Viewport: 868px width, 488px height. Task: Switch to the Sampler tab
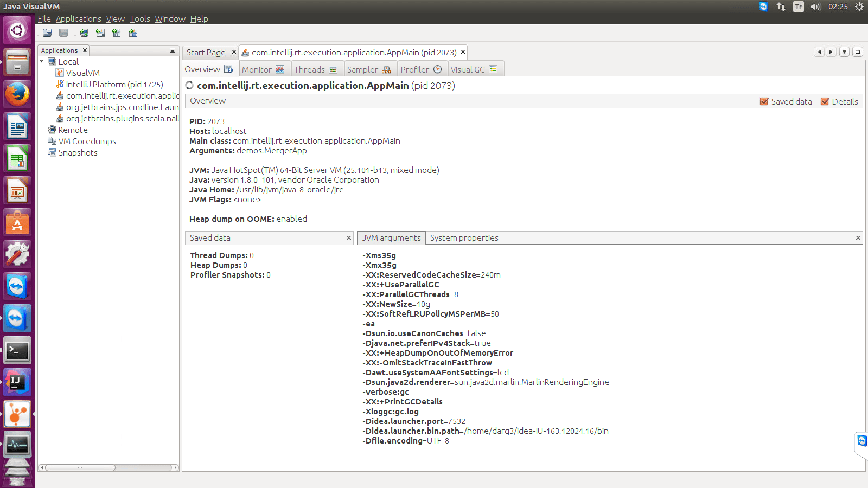coord(369,69)
